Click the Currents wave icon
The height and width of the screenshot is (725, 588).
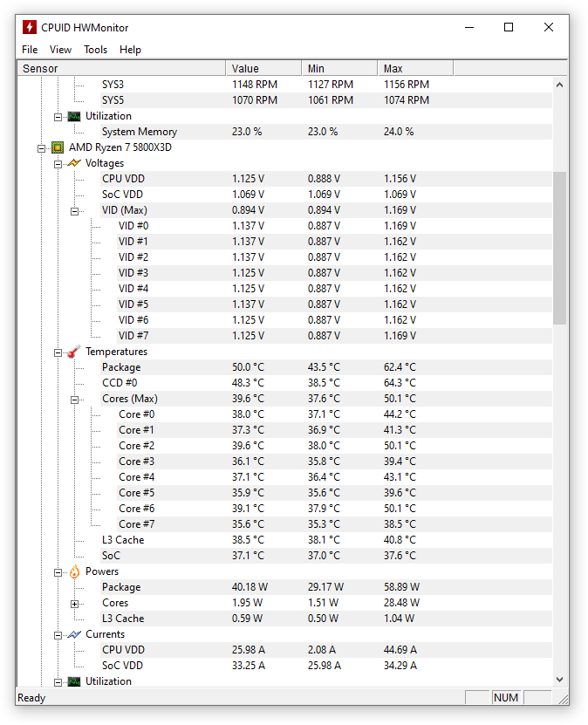point(74,634)
